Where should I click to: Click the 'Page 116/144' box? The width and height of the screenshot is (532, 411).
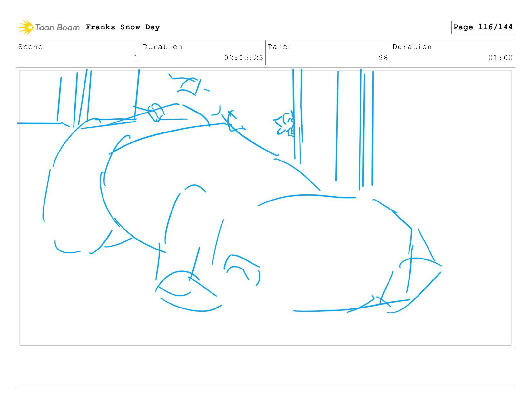[483, 27]
